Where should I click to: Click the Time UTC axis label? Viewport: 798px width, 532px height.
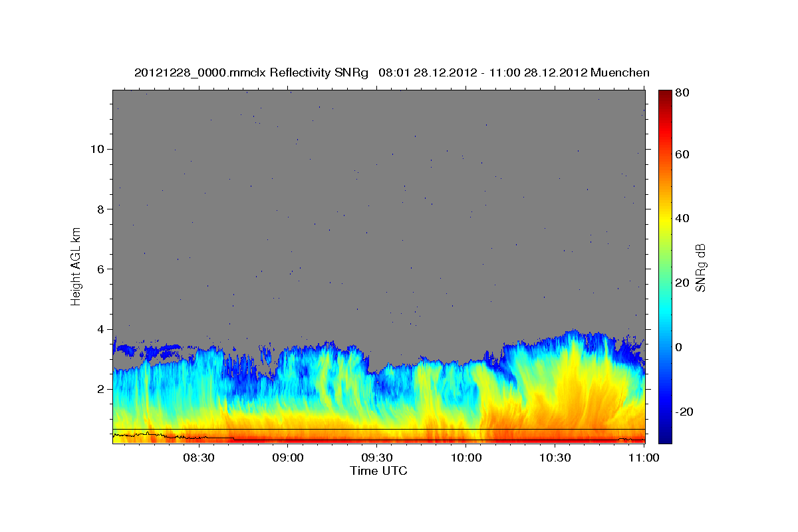tap(378, 471)
